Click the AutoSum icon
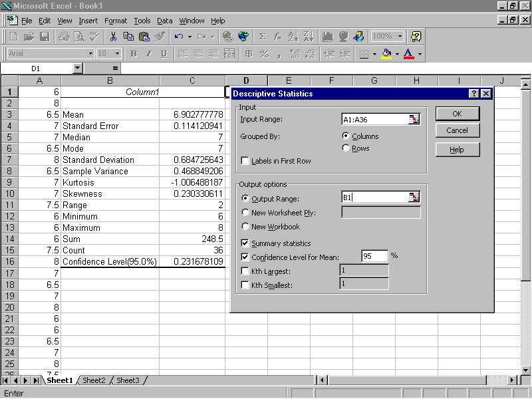The width and height of the screenshot is (532, 399). [x=261, y=37]
